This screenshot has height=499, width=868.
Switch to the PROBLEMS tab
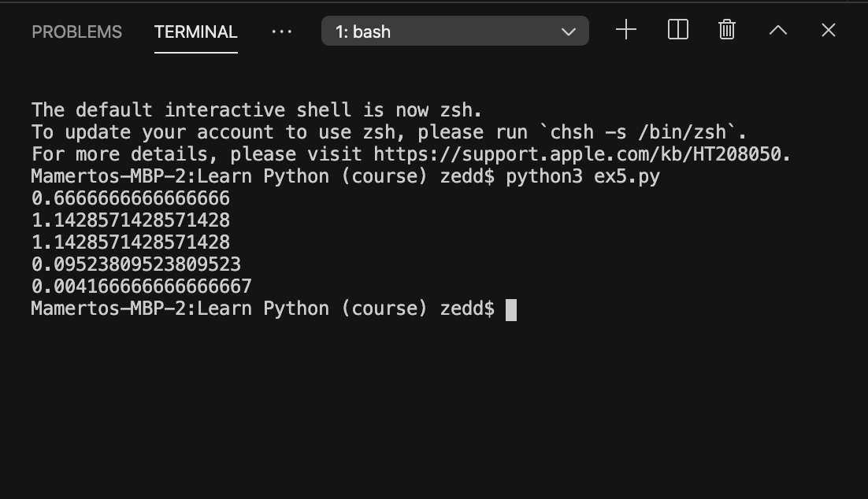[76, 32]
